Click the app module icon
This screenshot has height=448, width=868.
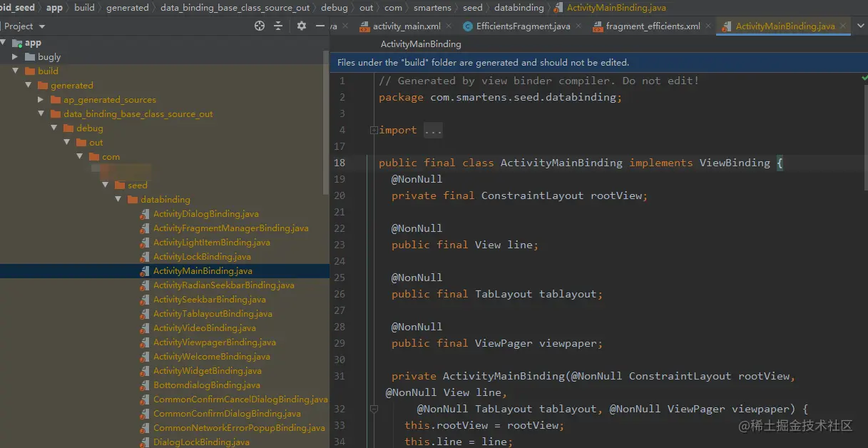pos(17,43)
